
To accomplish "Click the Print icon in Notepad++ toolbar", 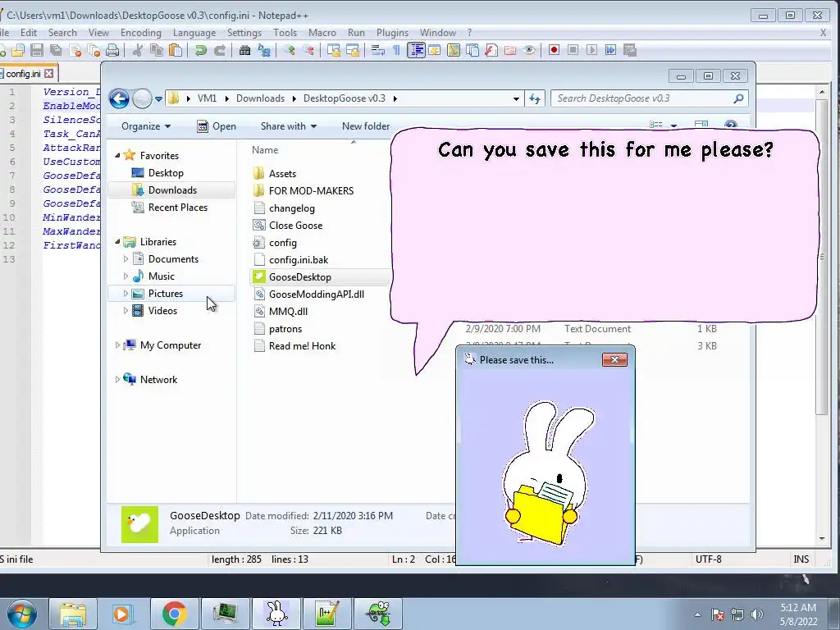I will (112, 50).
